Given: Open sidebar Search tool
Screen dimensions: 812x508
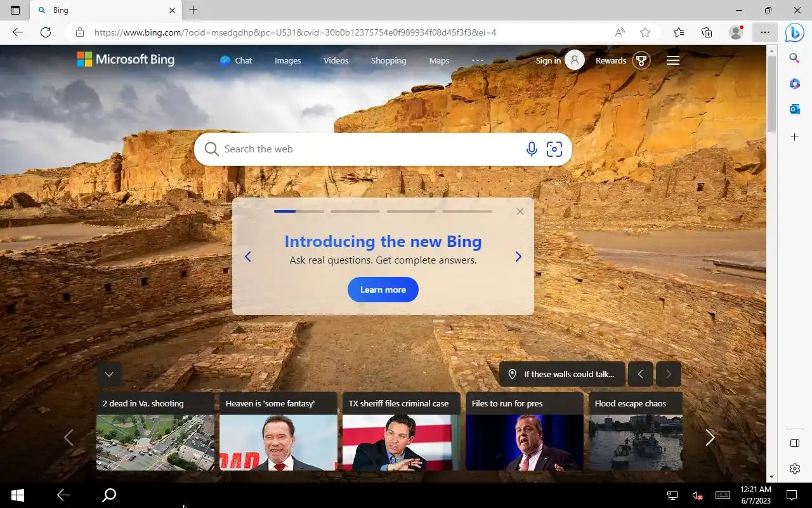Looking at the screenshot, I should [794, 58].
